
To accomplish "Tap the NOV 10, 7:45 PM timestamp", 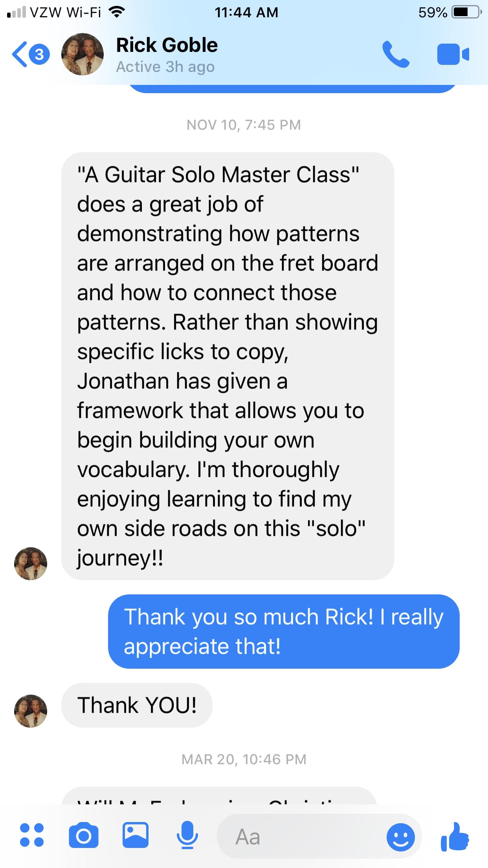I will point(244,125).
